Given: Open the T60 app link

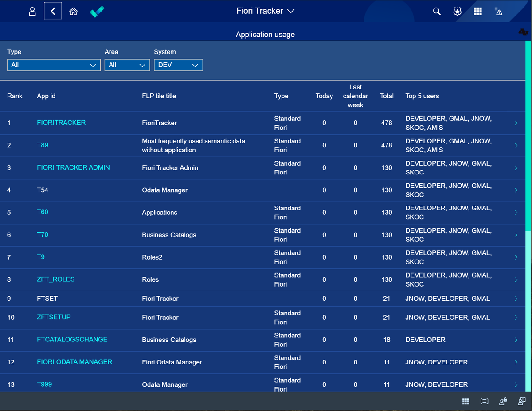Looking at the screenshot, I should click(x=43, y=212).
